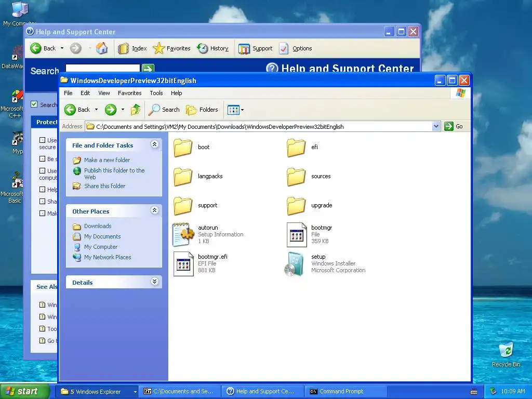Open the address bar dropdown list
The height and width of the screenshot is (399, 532).
(436, 126)
